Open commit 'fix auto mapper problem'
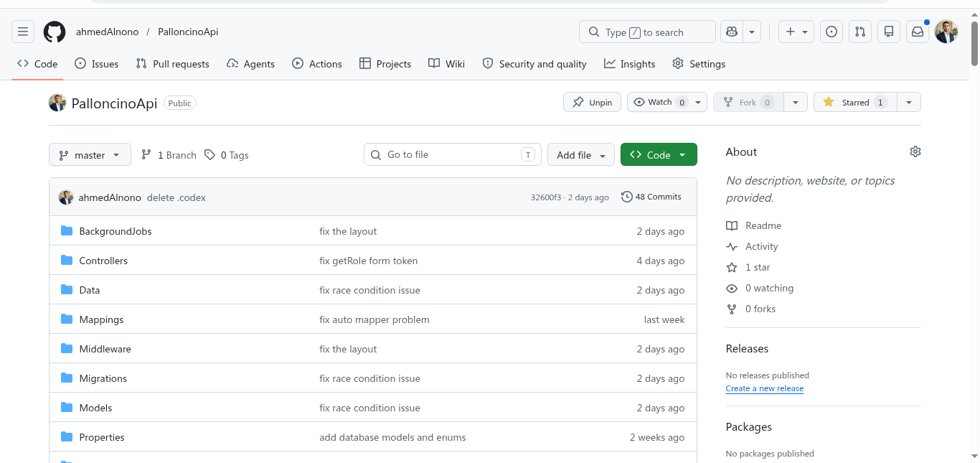Viewport: 980px width, 463px height. 374,319
